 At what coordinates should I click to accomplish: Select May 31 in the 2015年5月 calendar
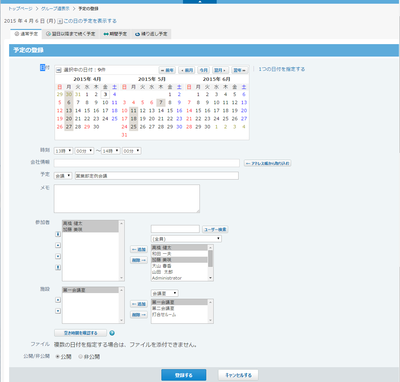124,135
